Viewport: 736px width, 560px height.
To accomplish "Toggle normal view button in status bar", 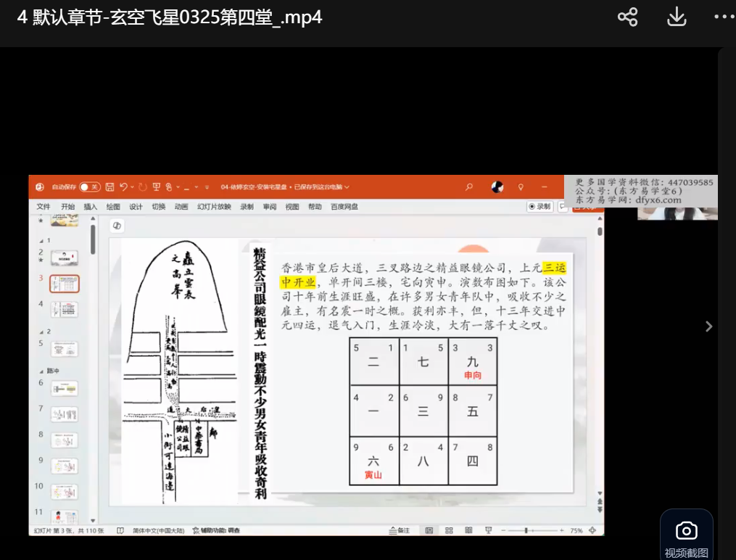I will pos(429,530).
